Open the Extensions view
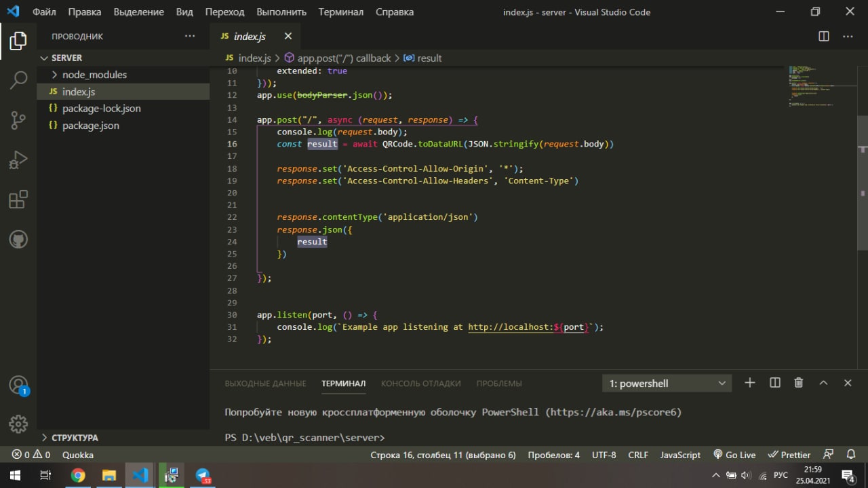Image resolution: width=868 pixels, height=488 pixels. coord(18,200)
